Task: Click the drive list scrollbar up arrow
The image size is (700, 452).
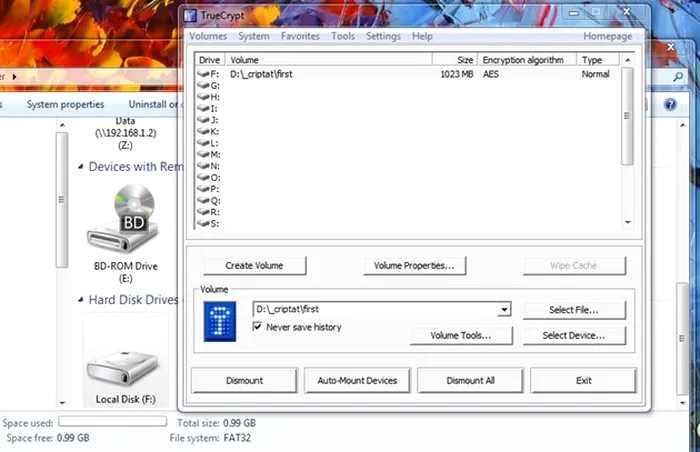Action: tap(628, 60)
